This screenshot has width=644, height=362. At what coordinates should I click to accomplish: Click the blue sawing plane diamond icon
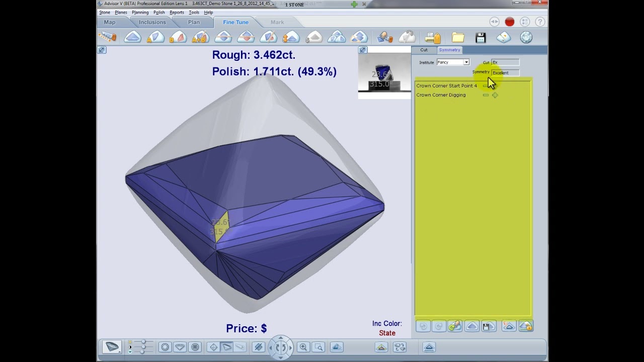(223, 37)
